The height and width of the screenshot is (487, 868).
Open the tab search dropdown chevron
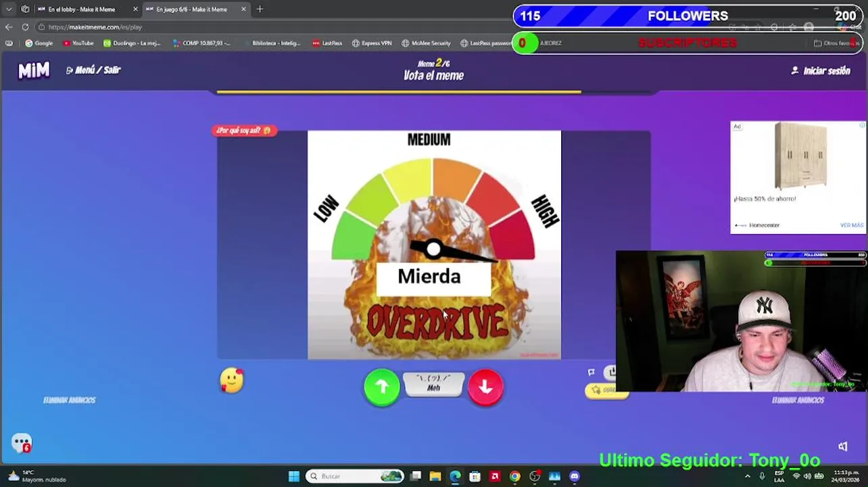click(x=9, y=9)
